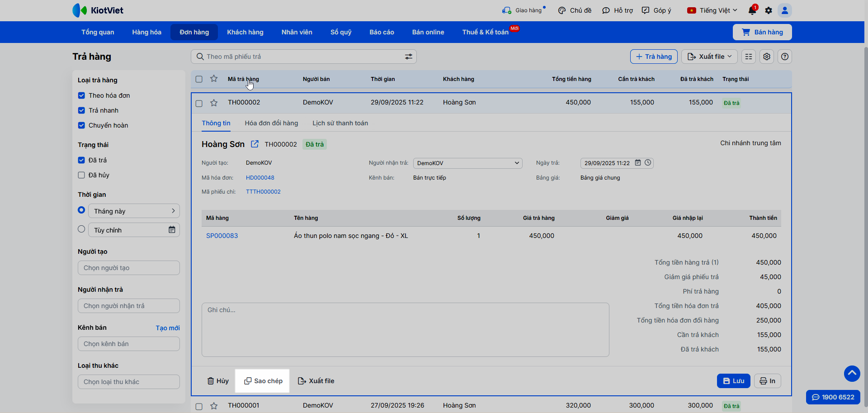This screenshot has height=413, width=868.
Task: Select the Tùy chỉnh time radio button
Action: coord(81,229)
